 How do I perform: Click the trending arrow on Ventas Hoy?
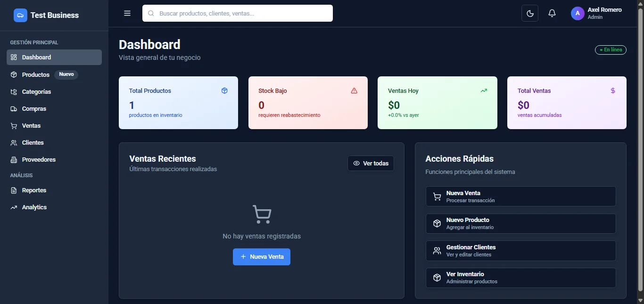coord(484,90)
